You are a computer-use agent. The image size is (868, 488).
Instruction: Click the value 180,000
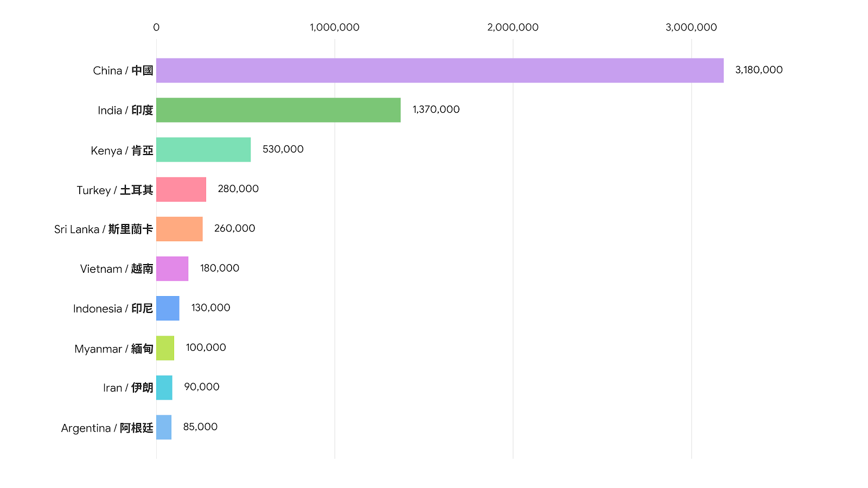[x=220, y=268]
